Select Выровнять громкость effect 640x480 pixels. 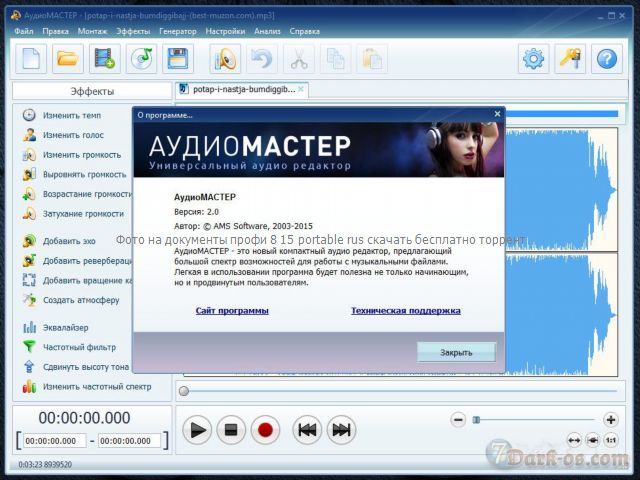(74, 174)
